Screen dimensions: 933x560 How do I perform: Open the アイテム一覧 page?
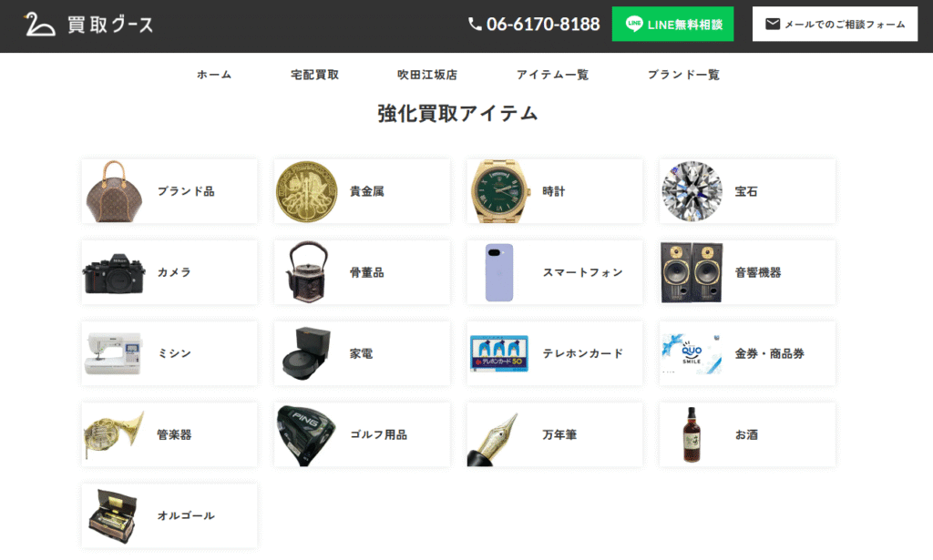pyautogui.click(x=551, y=76)
